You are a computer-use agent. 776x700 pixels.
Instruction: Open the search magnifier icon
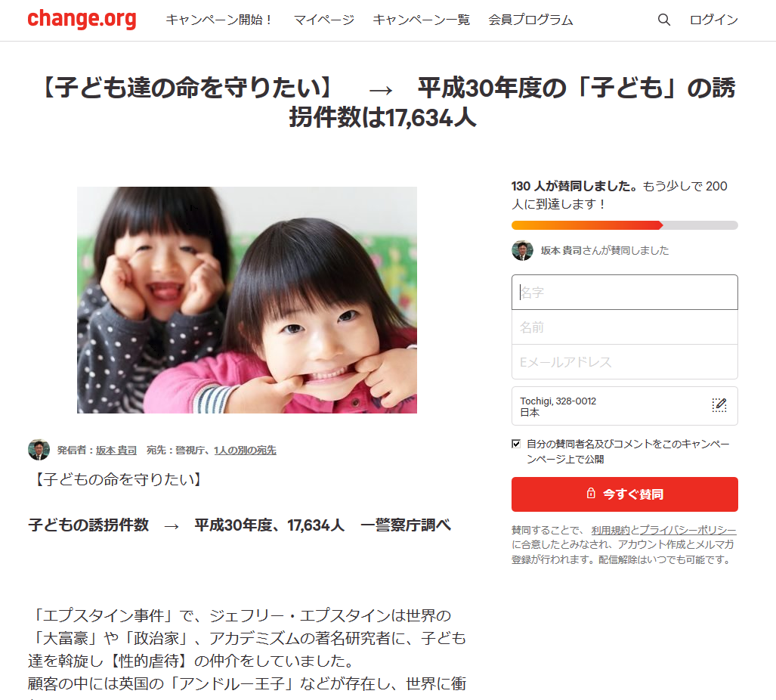663,20
